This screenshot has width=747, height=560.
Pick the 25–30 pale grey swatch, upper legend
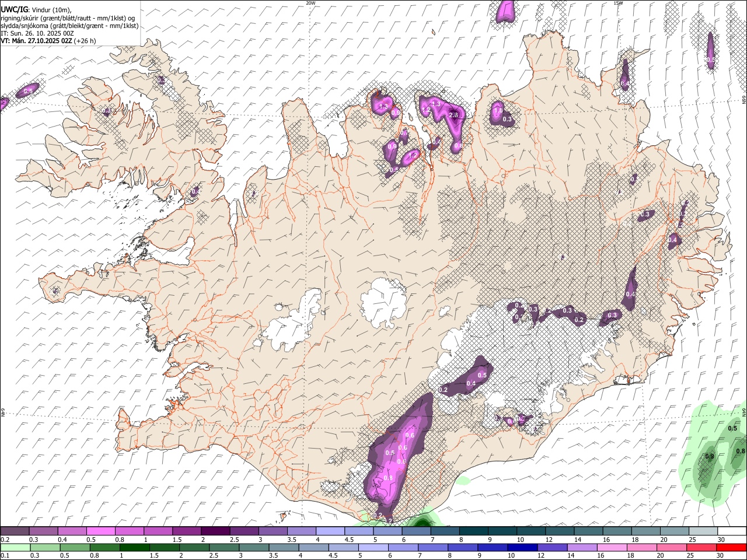tap(703, 531)
